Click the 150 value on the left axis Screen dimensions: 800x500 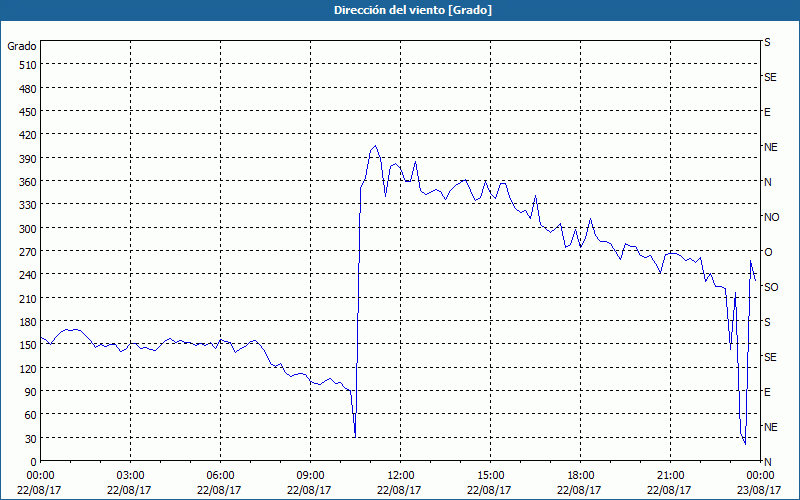click(x=28, y=345)
